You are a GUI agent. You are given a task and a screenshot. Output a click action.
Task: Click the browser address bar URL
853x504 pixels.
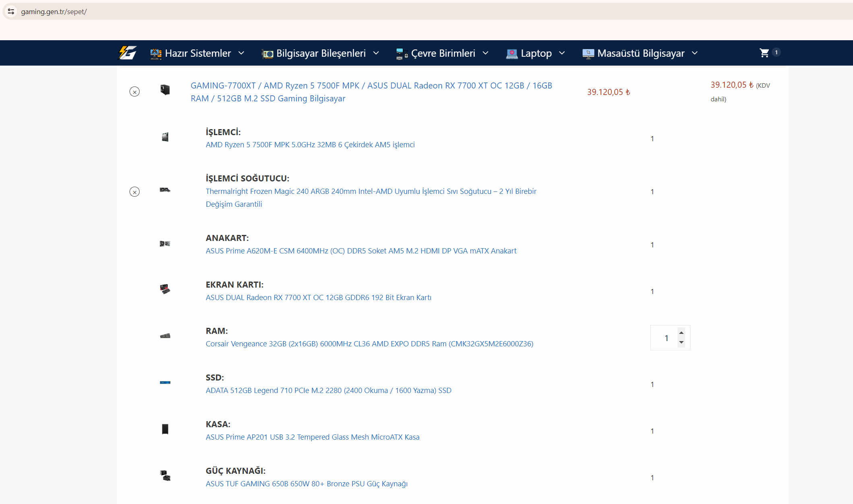click(x=54, y=12)
